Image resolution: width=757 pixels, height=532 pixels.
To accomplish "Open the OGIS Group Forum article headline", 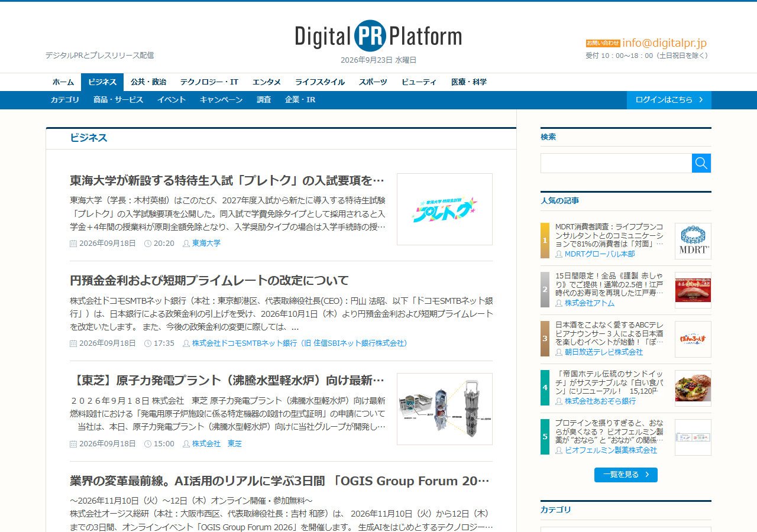I will coord(280,481).
